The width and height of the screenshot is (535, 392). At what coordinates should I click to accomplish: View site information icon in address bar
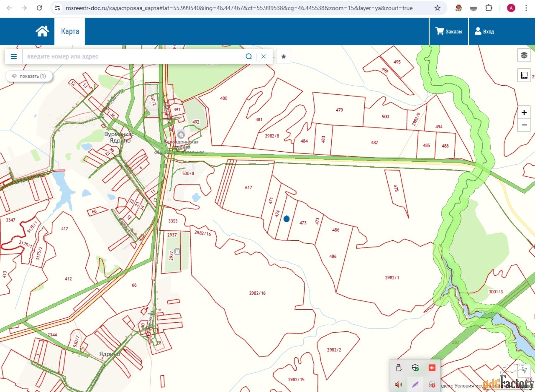(x=58, y=8)
